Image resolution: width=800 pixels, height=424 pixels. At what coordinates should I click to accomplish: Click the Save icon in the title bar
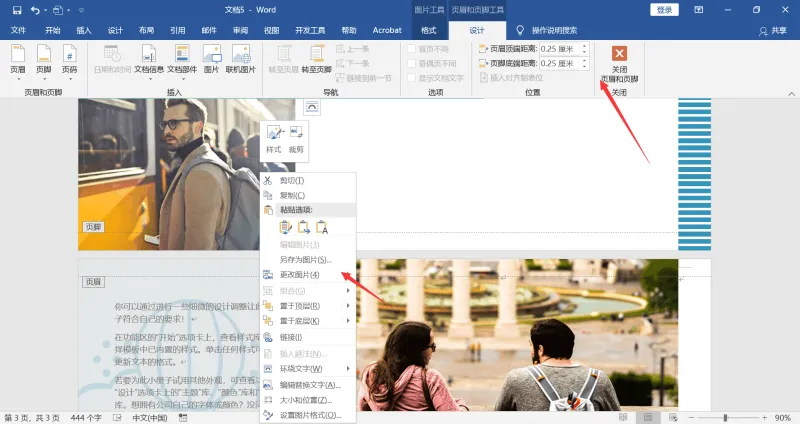[17, 10]
